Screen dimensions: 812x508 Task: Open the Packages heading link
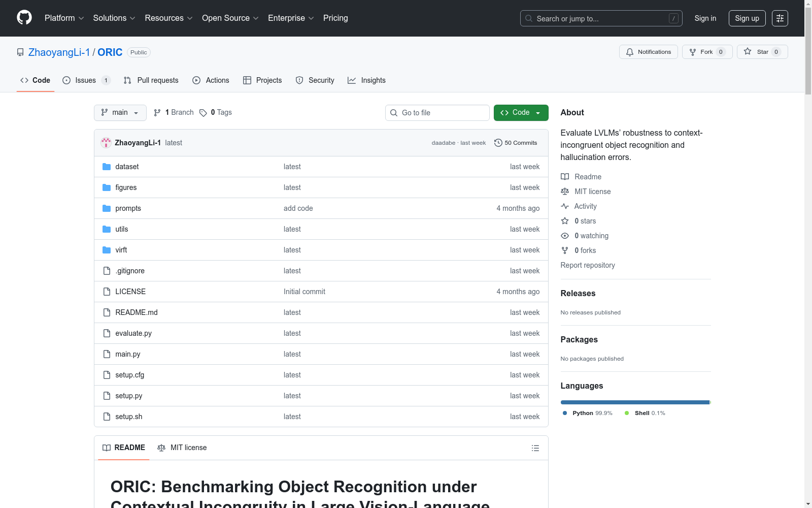579,339
